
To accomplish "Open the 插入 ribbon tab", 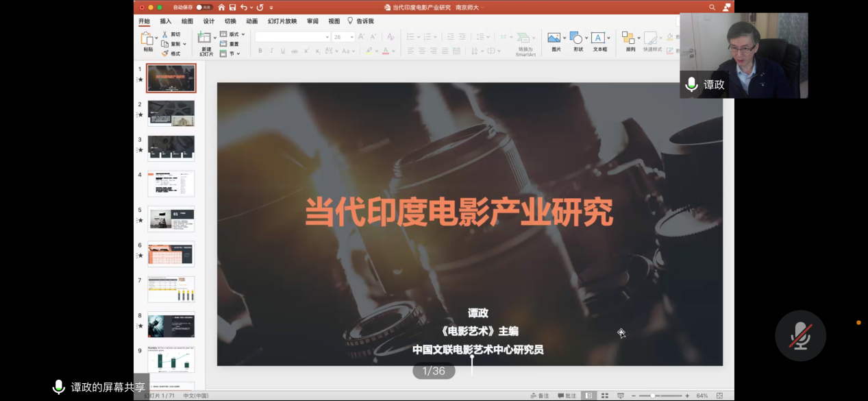I will pyautogui.click(x=166, y=21).
